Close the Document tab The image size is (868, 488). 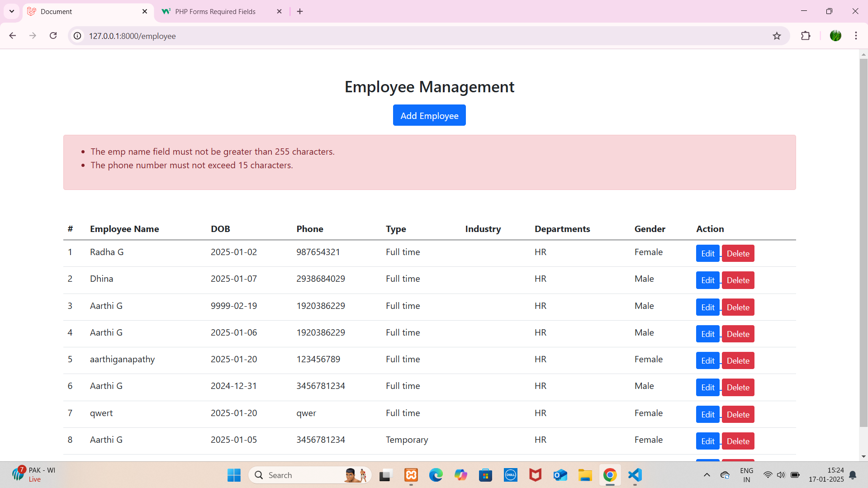[145, 11]
